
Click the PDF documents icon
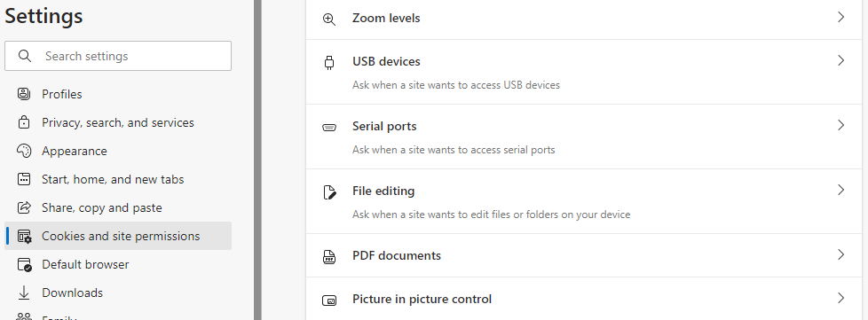[x=328, y=257]
